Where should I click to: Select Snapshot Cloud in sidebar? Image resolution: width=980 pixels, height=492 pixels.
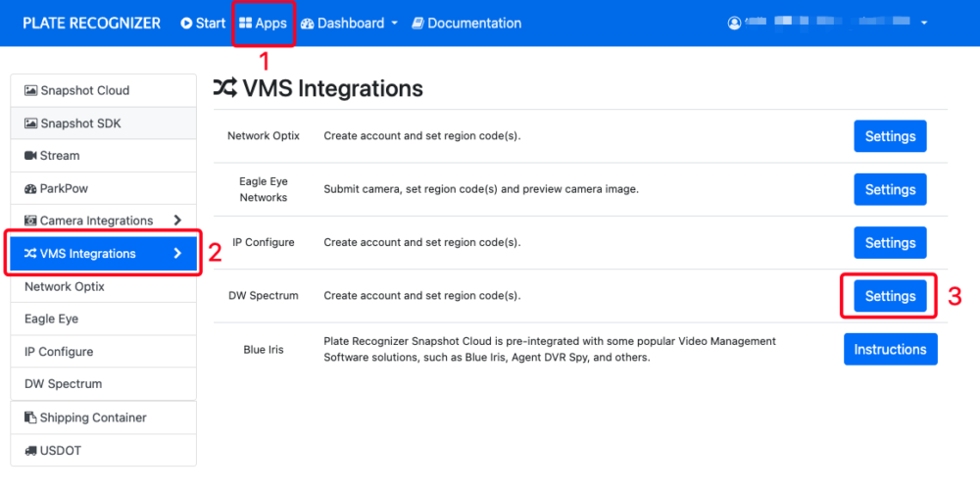(x=104, y=90)
